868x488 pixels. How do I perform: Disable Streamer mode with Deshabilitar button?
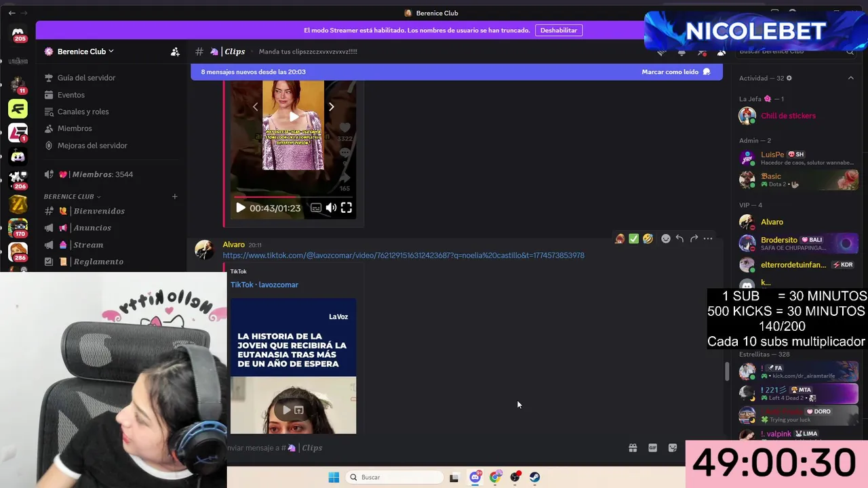559,30
